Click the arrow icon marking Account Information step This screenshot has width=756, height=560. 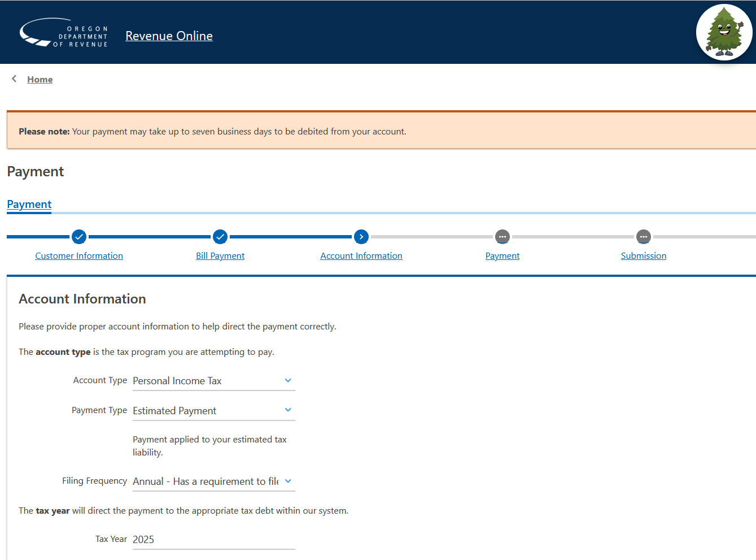(361, 237)
